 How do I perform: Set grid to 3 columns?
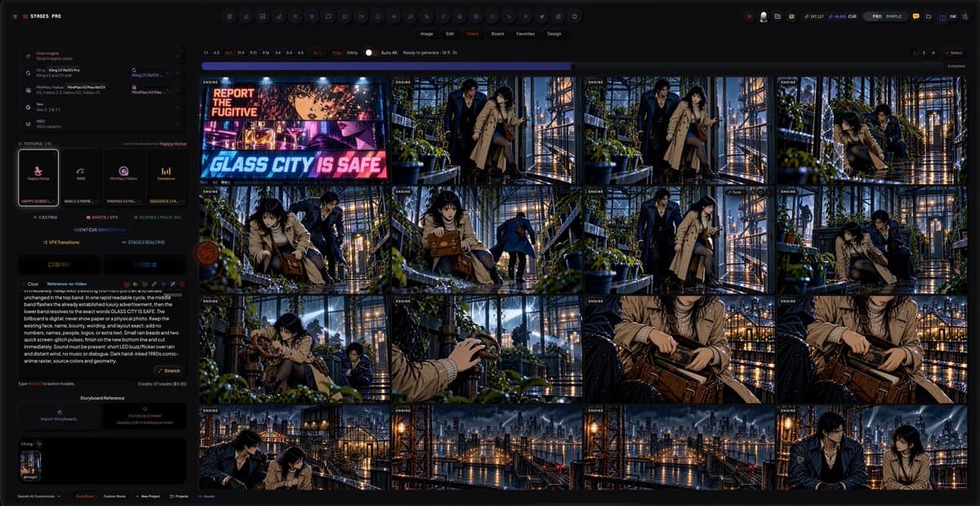coord(924,52)
